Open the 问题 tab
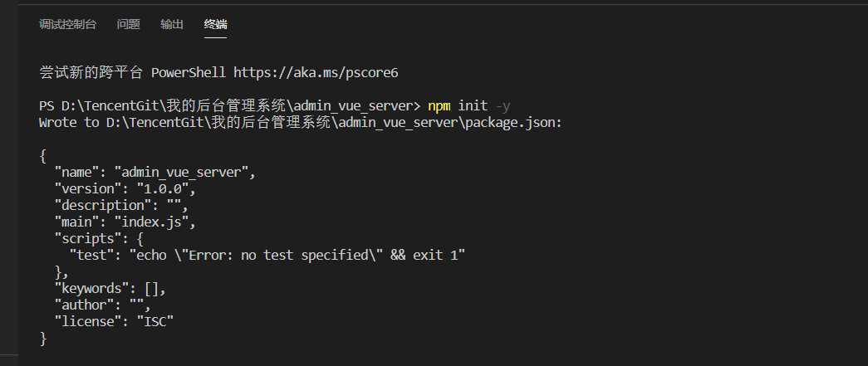The height and width of the screenshot is (366, 868). pyautogui.click(x=129, y=24)
